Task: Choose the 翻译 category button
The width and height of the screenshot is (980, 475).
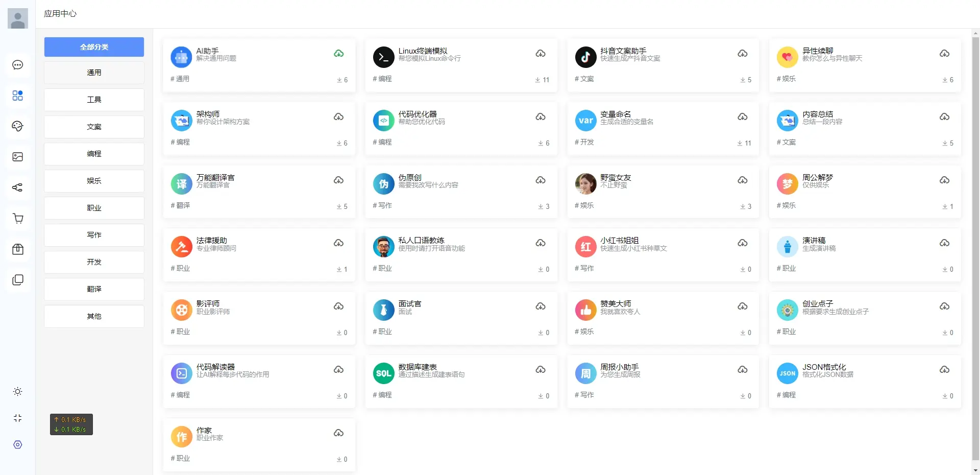Action: 94,289
